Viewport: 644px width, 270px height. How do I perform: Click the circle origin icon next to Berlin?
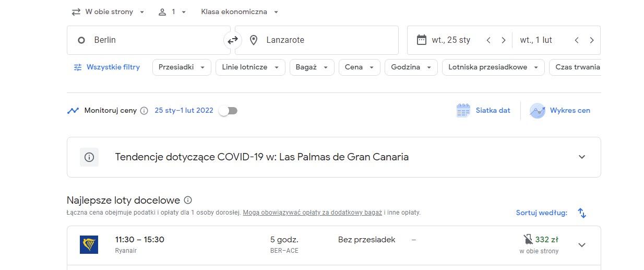(x=81, y=40)
